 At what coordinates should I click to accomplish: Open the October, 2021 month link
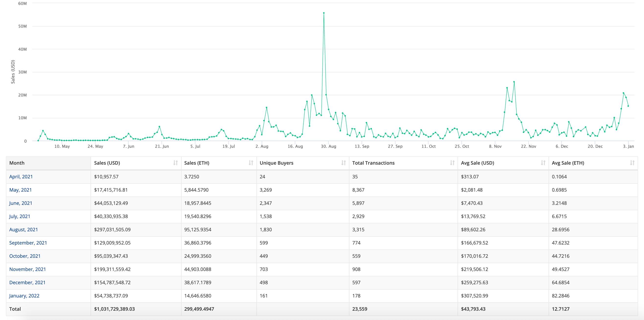coord(25,256)
